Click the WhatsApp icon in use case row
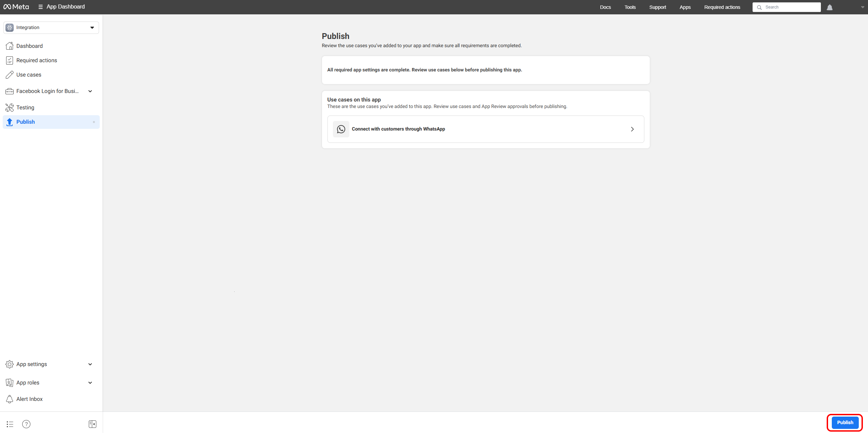This screenshot has height=433, width=868. tap(341, 129)
